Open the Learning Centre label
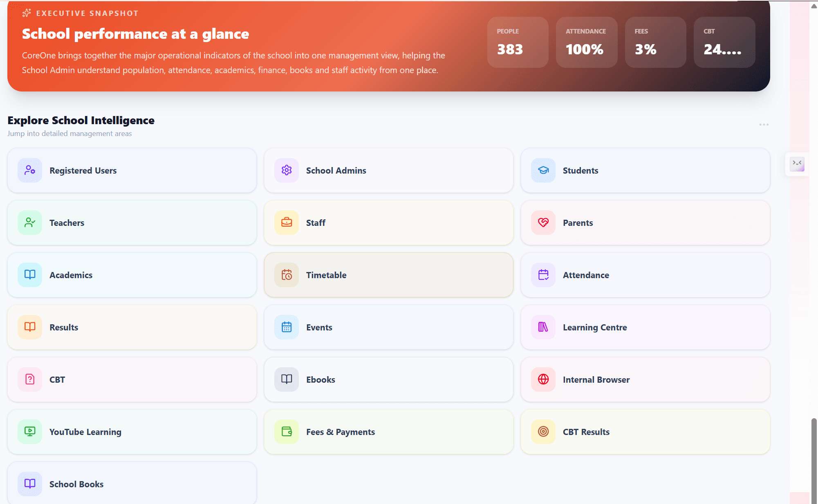Image resolution: width=818 pixels, height=504 pixels. [595, 327]
